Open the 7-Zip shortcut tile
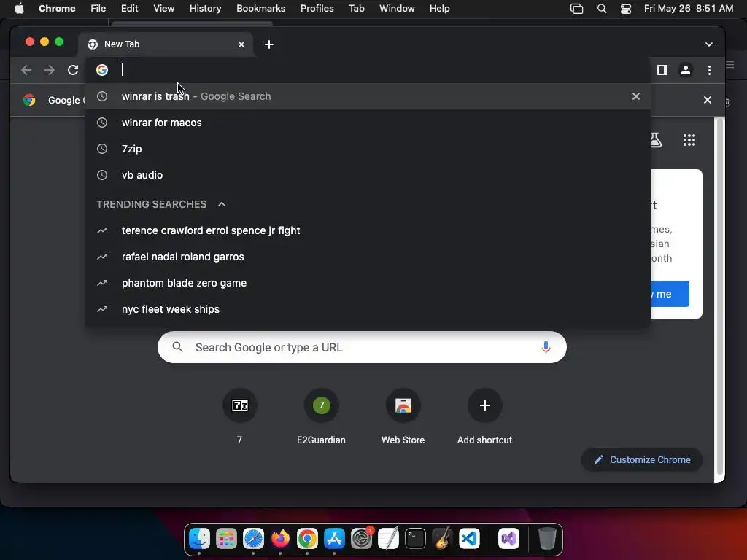 (x=239, y=416)
